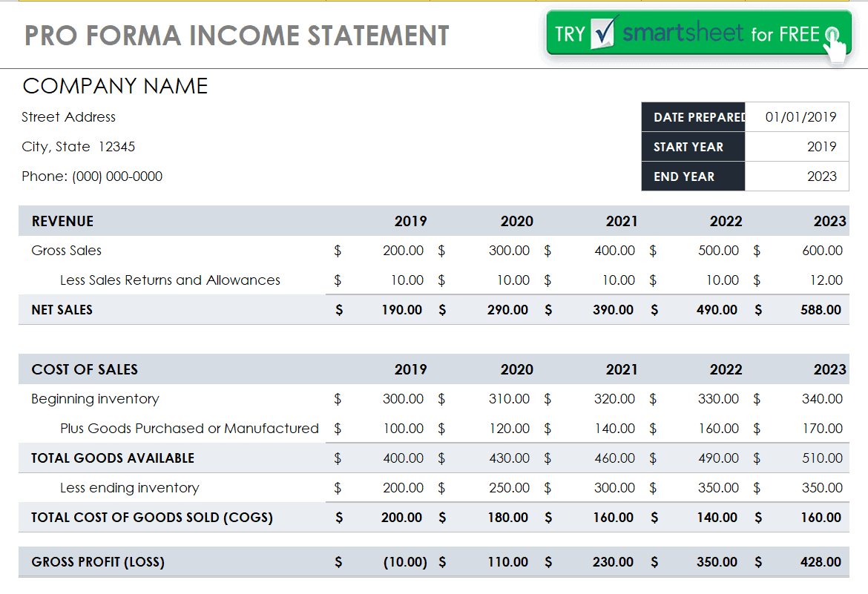Select the Street Address cell
This screenshot has width=868, height=594.
(x=69, y=117)
